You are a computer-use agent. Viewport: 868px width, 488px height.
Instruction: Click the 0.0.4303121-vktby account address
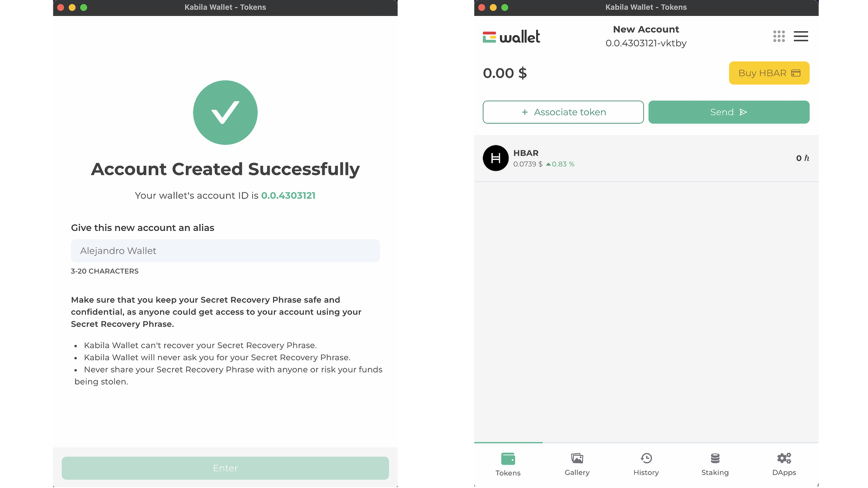click(x=646, y=43)
